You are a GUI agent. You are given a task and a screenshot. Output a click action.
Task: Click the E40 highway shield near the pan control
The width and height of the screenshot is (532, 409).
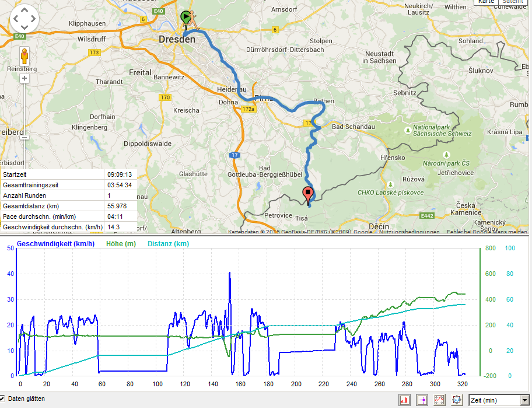(19, 36)
